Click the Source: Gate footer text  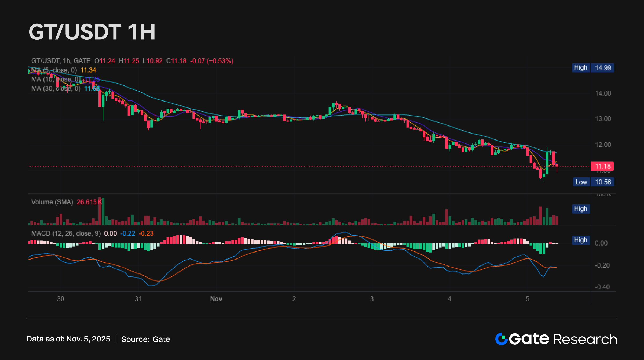coord(146,339)
